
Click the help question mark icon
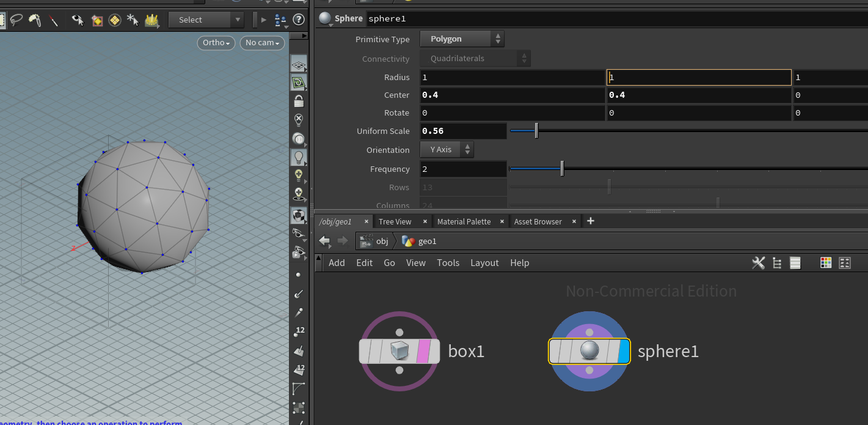tap(299, 20)
